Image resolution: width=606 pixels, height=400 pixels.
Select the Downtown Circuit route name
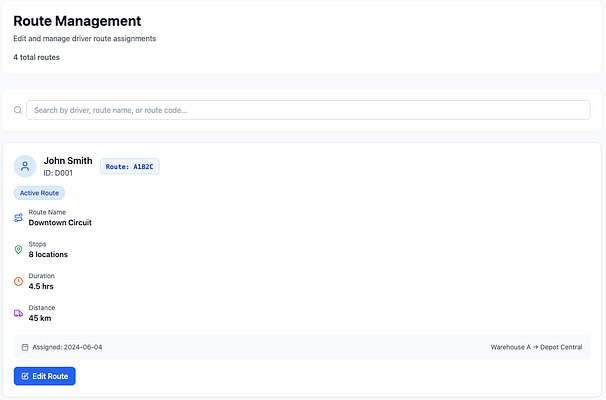coord(60,223)
